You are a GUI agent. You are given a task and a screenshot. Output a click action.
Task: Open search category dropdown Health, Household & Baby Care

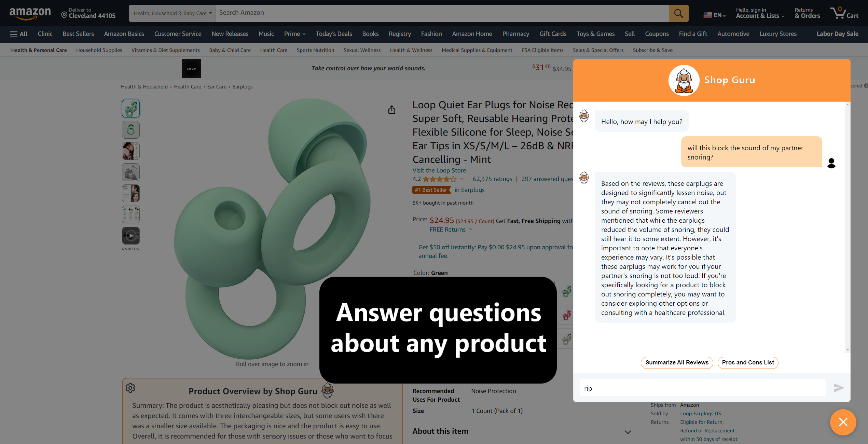click(173, 13)
